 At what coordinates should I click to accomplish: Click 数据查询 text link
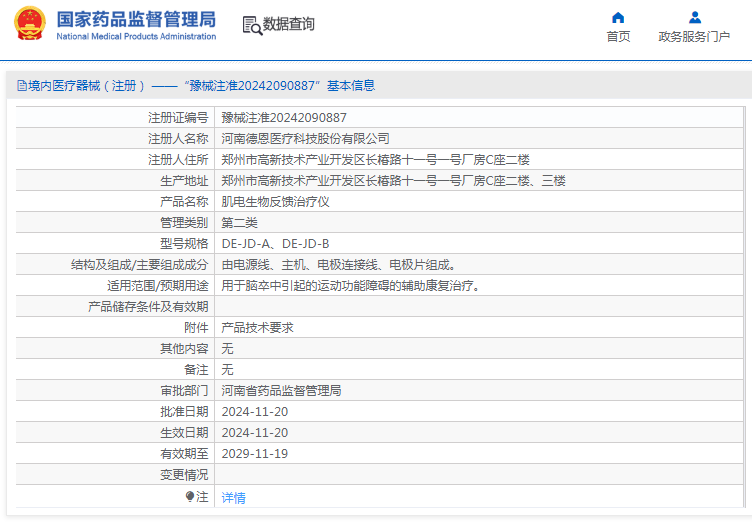tap(288, 24)
